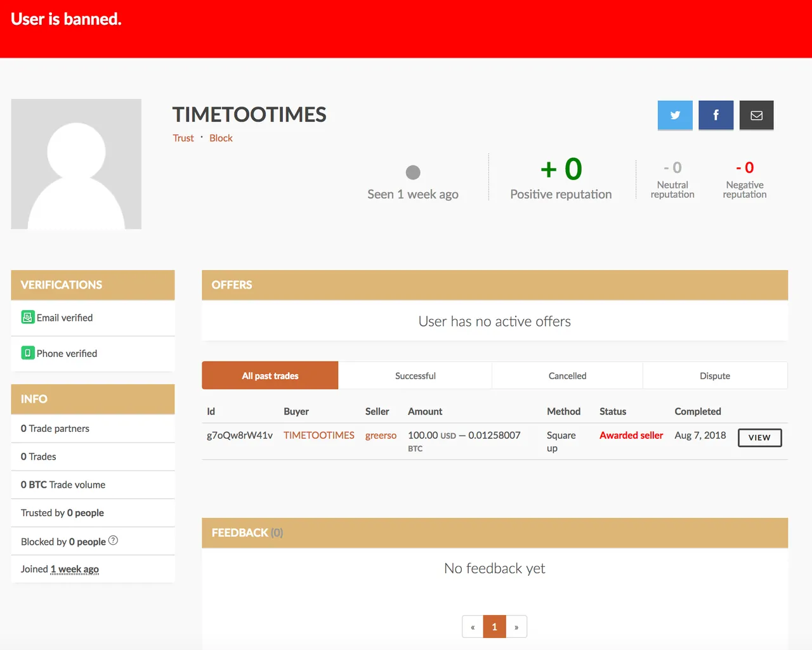Switch to the Successful trades tab
This screenshot has height=650, width=812.
(x=416, y=375)
